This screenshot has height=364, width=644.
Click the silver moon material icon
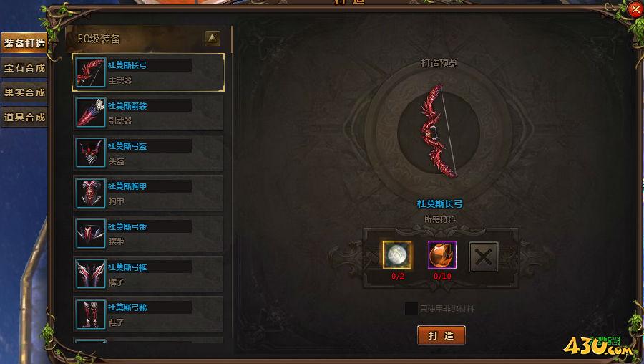pos(397,255)
